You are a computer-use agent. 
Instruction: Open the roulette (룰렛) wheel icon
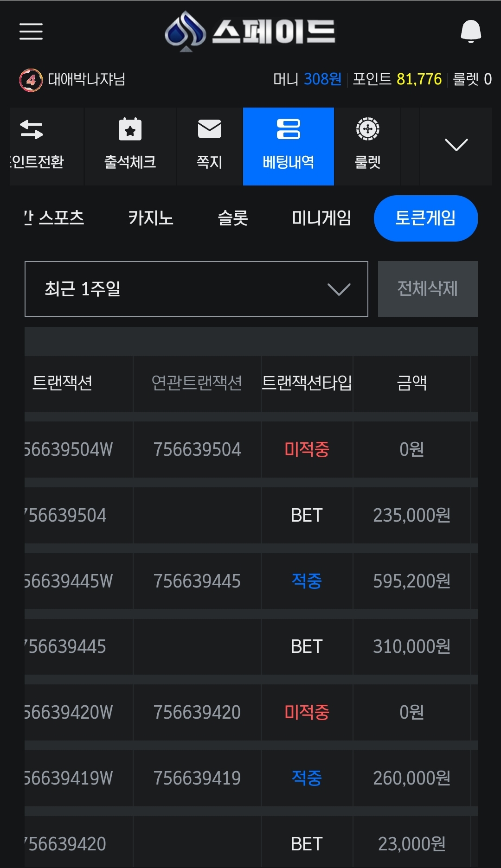(x=367, y=129)
